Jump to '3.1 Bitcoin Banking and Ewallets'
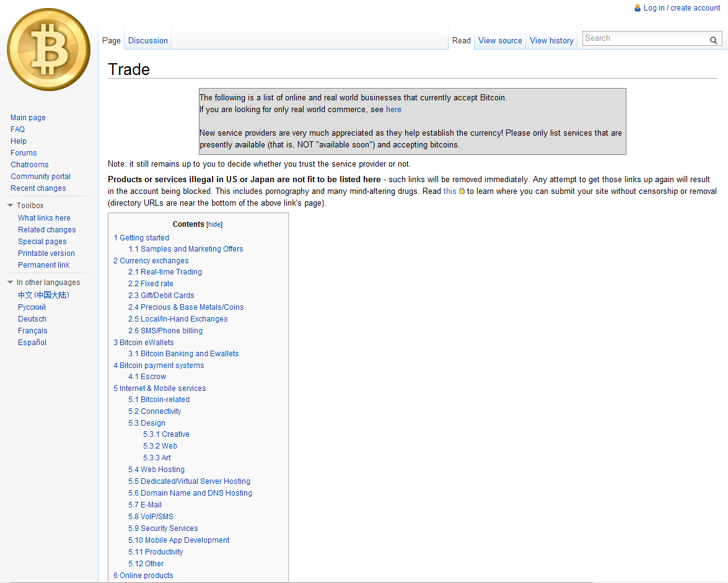 click(x=184, y=354)
